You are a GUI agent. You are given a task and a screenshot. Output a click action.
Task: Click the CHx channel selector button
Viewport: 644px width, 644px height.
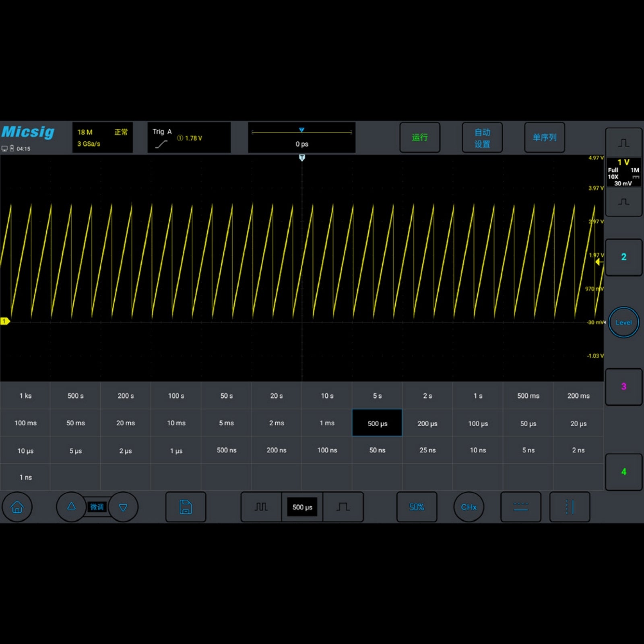(469, 507)
